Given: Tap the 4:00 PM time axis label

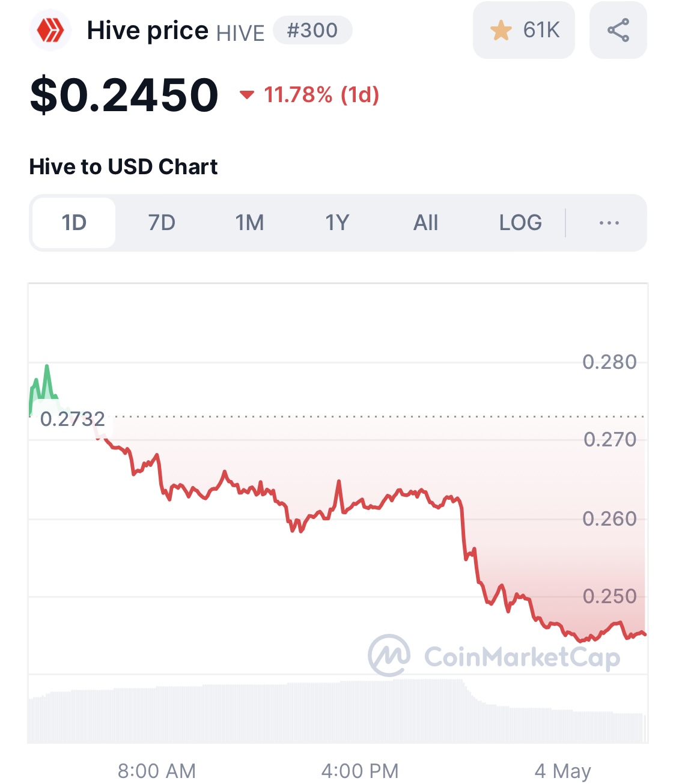Looking at the screenshot, I should click(x=360, y=771).
